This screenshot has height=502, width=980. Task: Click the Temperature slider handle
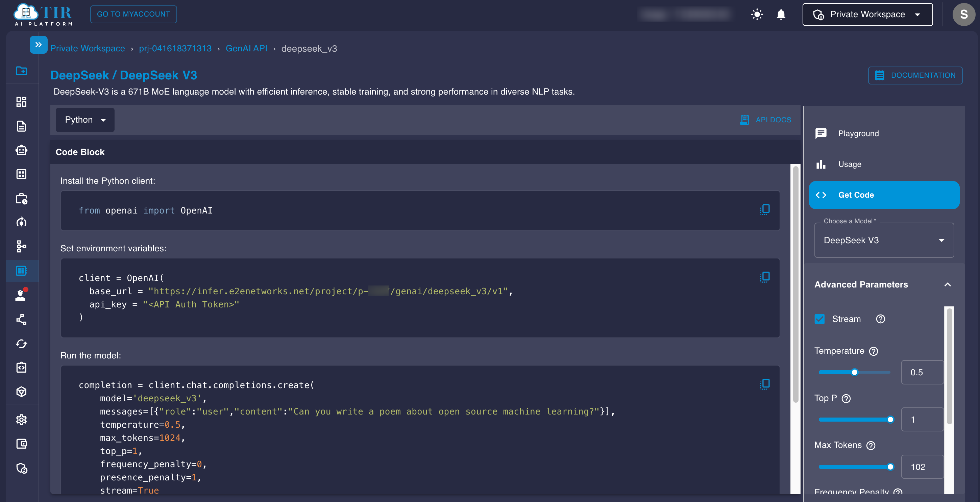coord(854,372)
